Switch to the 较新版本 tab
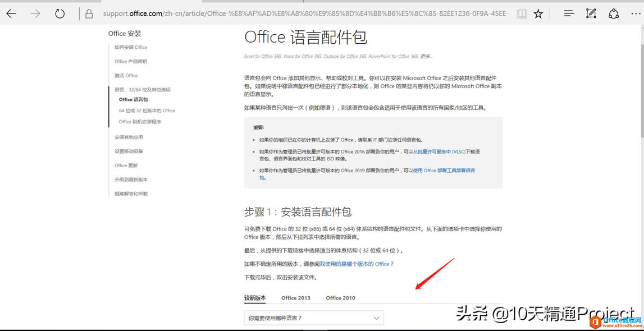Image resolution: width=644 pixels, height=331 pixels. (x=255, y=298)
